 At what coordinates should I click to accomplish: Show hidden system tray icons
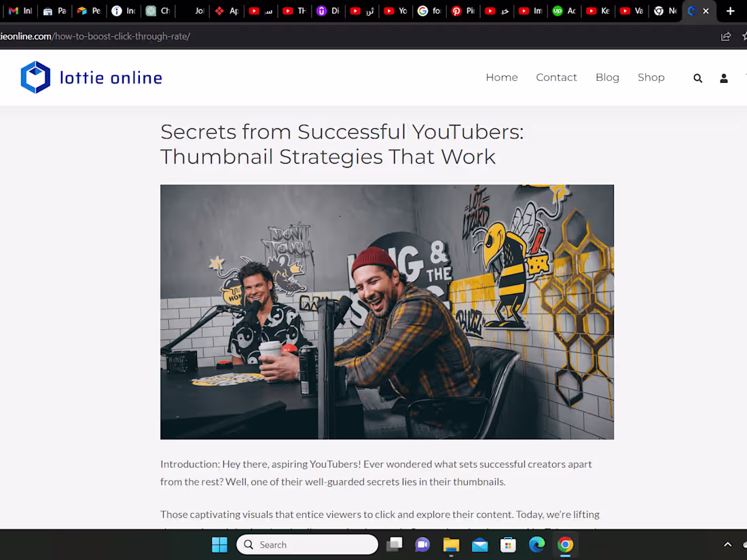pos(727,544)
